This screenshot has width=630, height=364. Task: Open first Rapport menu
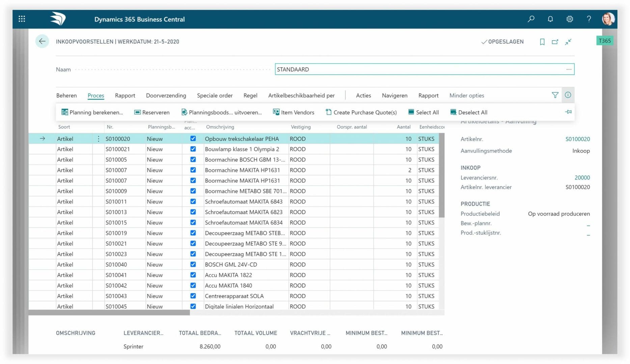pos(125,95)
